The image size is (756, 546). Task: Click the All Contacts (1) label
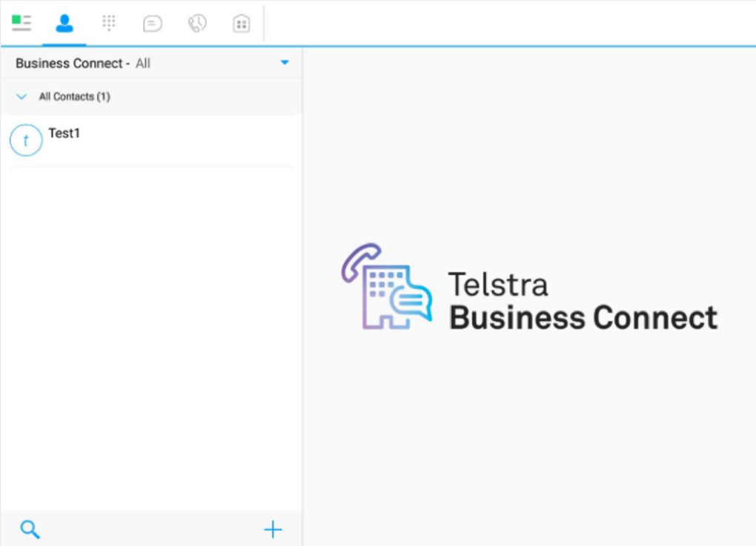point(74,96)
